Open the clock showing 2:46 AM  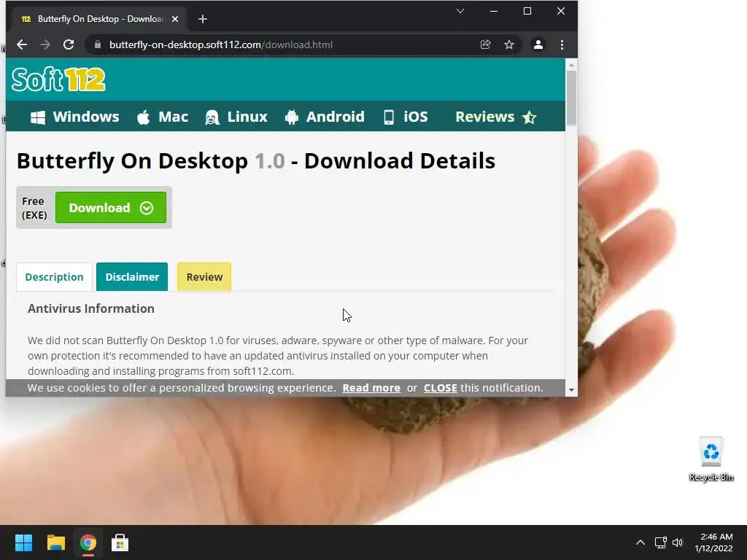coord(714,542)
